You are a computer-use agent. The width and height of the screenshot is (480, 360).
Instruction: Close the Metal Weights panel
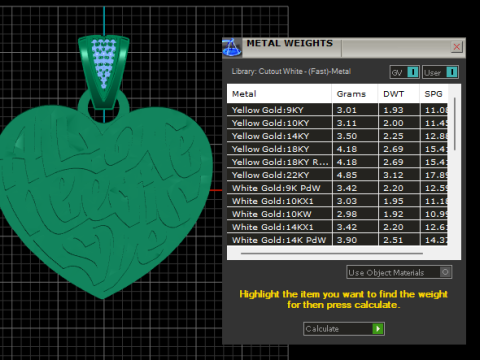point(457,47)
